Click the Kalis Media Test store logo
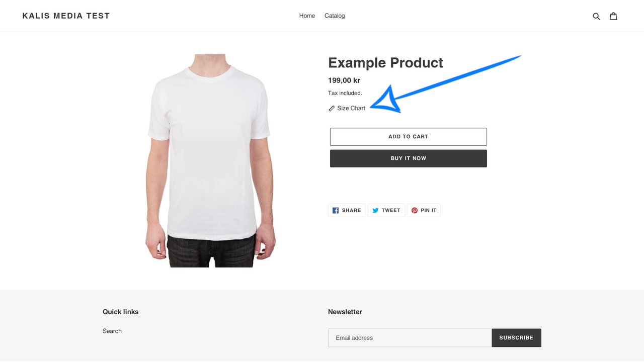Viewport: 644px width, 362px height. 65,16
